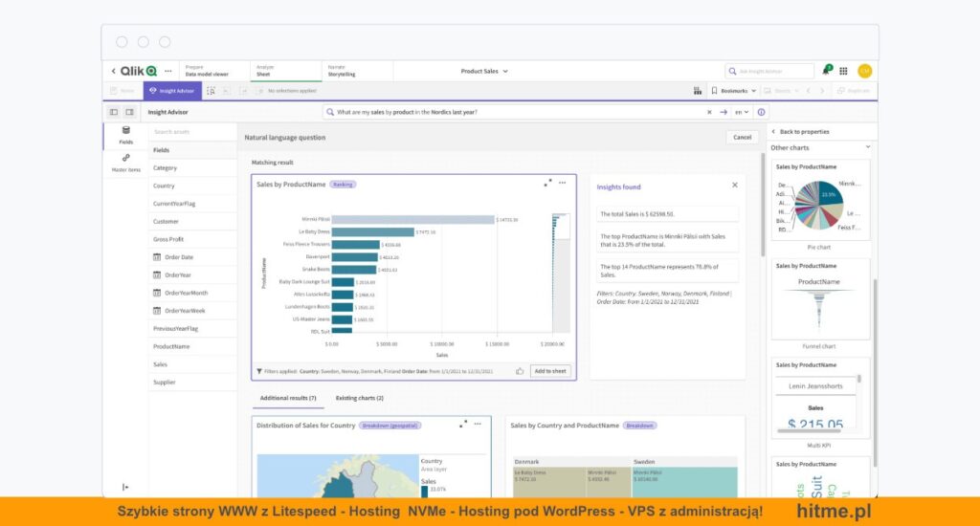Click the Cancel button
980x526 pixels.
pos(742,137)
